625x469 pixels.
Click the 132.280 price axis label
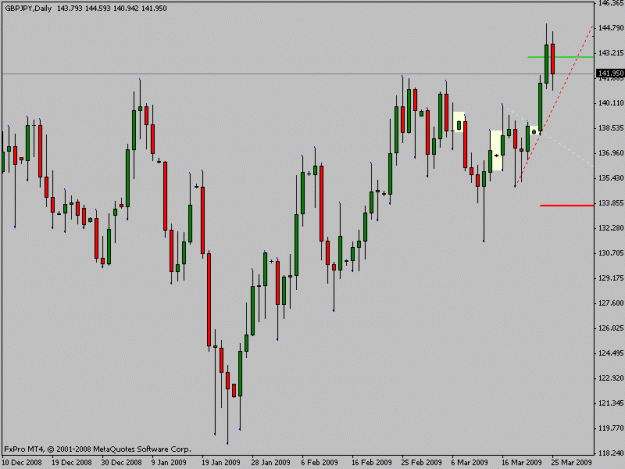click(611, 228)
